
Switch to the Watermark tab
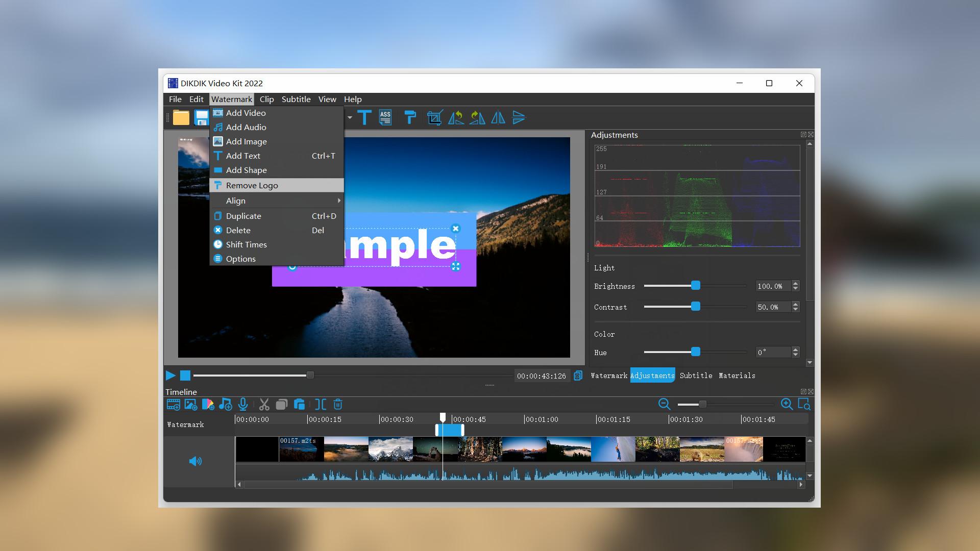coord(608,375)
